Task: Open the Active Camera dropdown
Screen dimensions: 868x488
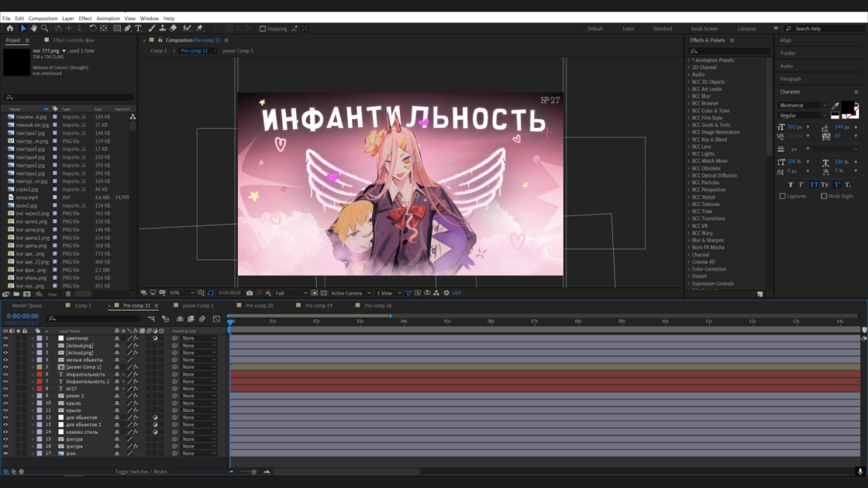Action: point(350,293)
